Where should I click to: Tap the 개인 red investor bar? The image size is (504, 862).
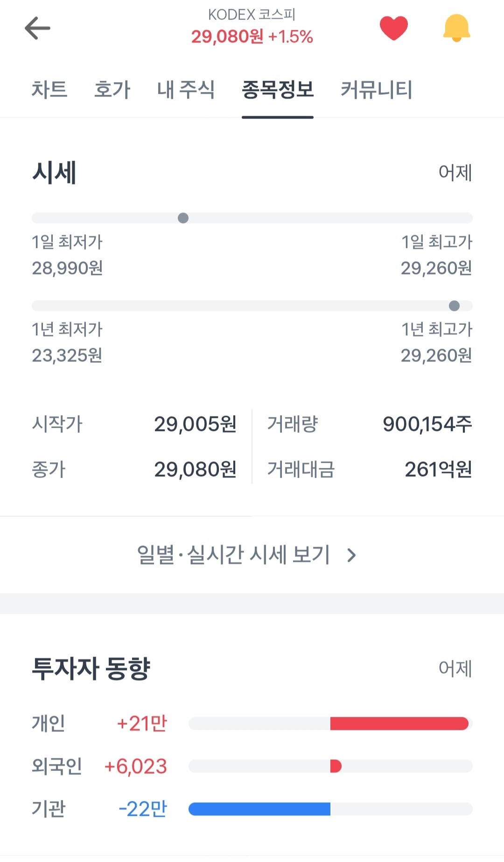click(399, 723)
